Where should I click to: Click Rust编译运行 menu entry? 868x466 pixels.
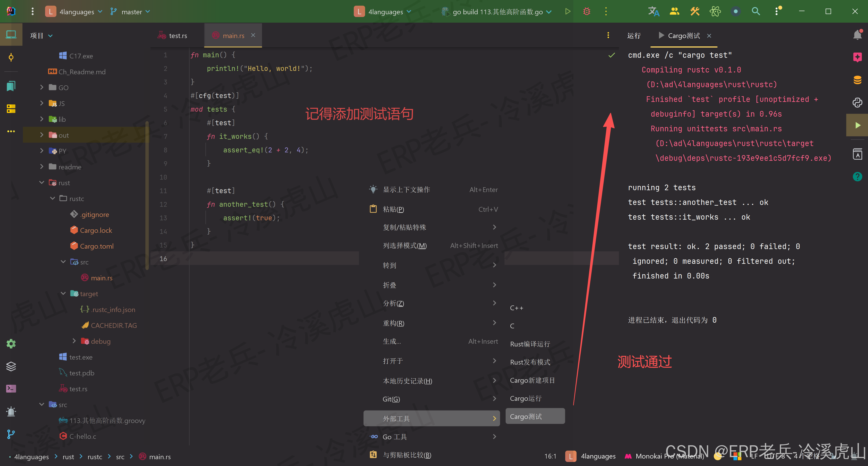coord(530,344)
